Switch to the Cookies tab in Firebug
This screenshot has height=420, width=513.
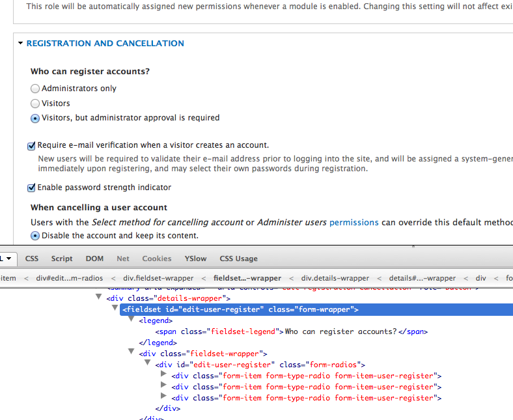(x=157, y=259)
